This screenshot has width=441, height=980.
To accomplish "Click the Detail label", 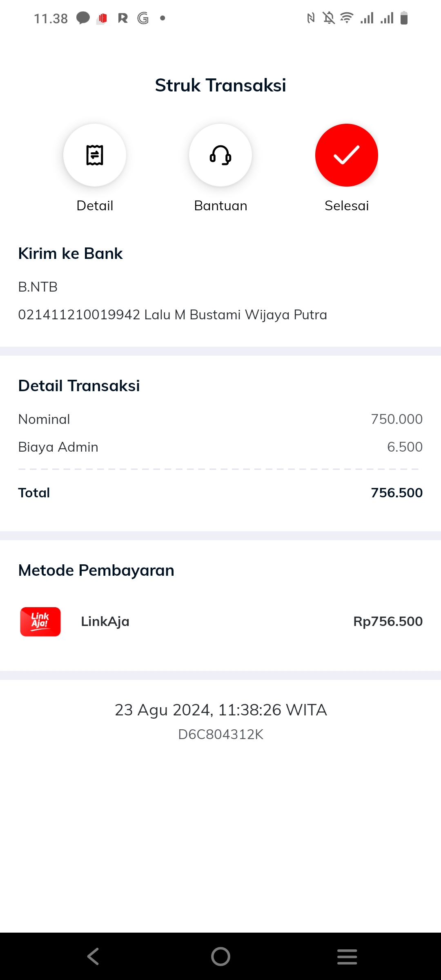I will [x=95, y=205].
